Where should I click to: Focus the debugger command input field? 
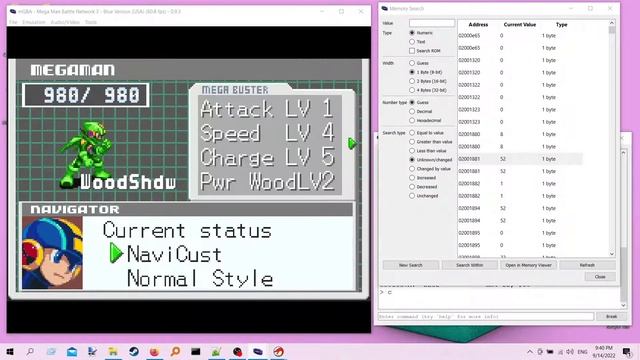486,316
